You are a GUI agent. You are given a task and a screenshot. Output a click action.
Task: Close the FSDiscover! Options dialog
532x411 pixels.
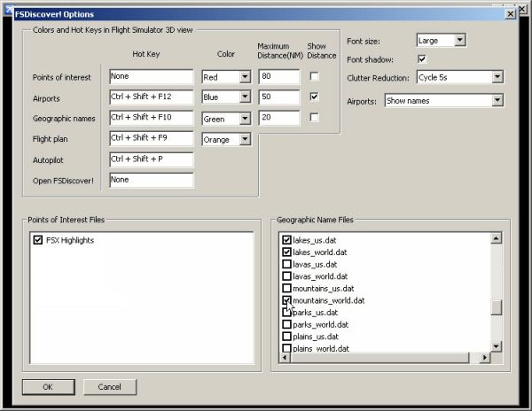[x=509, y=14]
